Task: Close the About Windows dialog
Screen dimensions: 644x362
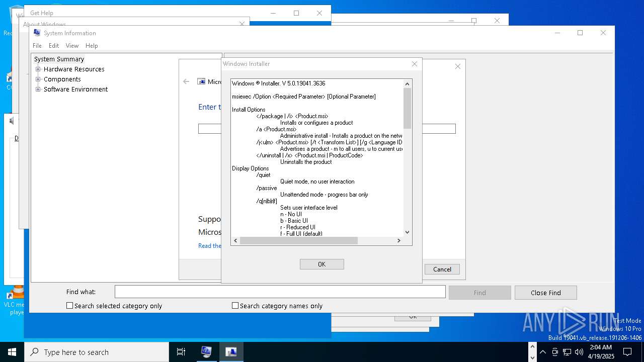Action: click(242, 24)
